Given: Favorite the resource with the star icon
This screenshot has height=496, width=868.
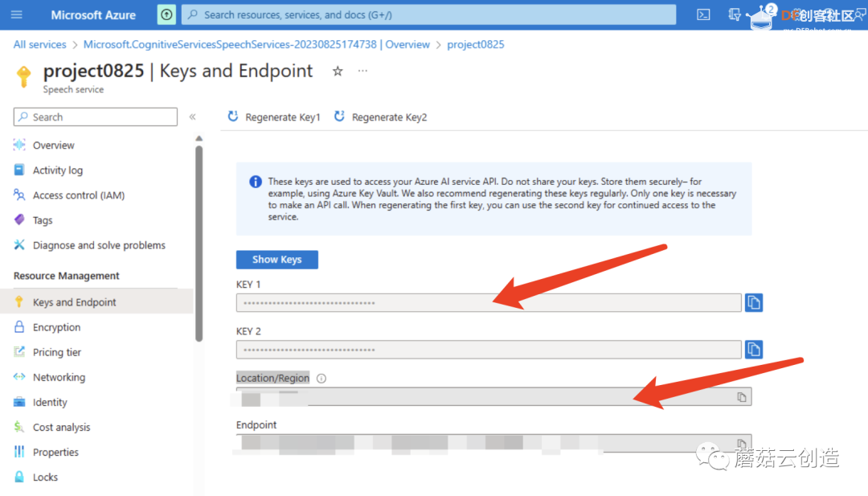Looking at the screenshot, I should click(338, 71).
